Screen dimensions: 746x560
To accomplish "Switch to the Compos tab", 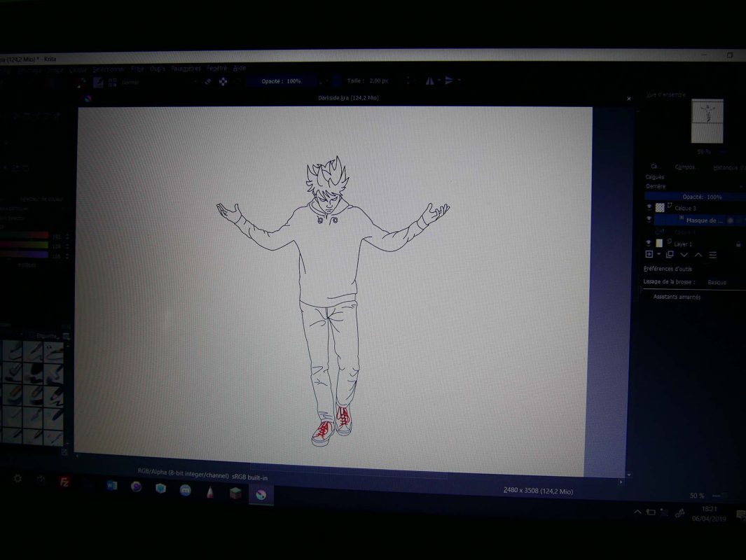I will click(684, 167).
